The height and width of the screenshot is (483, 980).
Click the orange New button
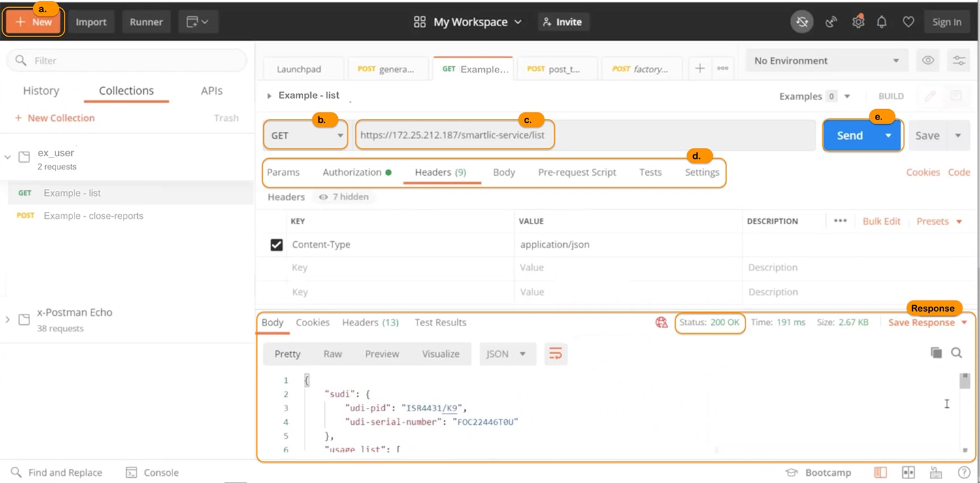click(34, 22)
